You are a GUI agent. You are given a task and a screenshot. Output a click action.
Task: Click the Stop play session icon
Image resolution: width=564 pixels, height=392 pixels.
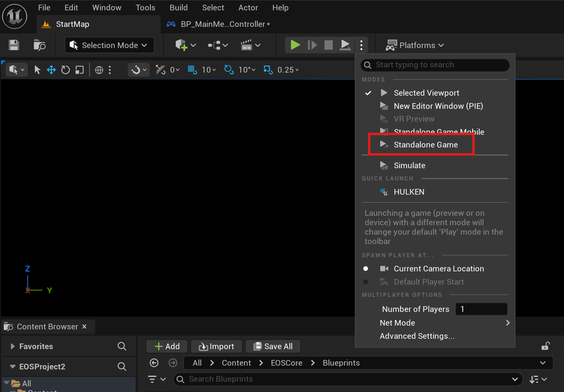(x=328, y=45)
